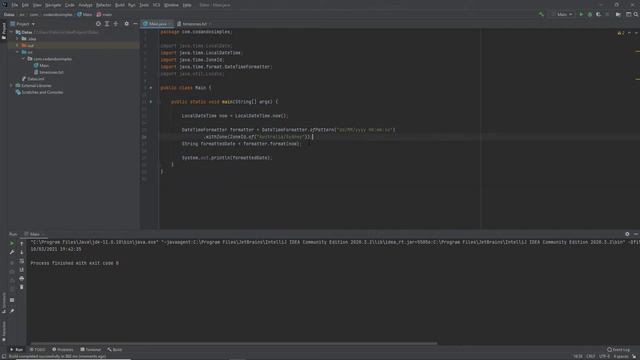Click Main breadcrumb in navigation bar
The width and height of the screenshot is (640, 360).
85,14
